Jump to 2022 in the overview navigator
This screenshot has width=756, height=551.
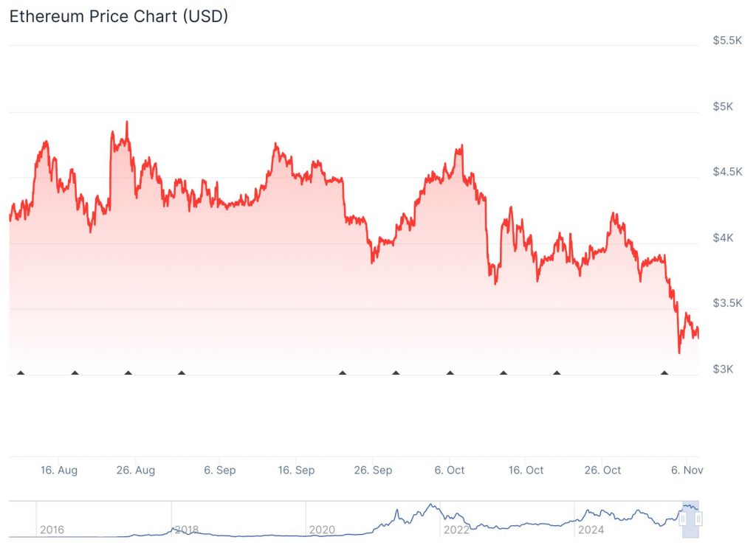coord(456,530)
